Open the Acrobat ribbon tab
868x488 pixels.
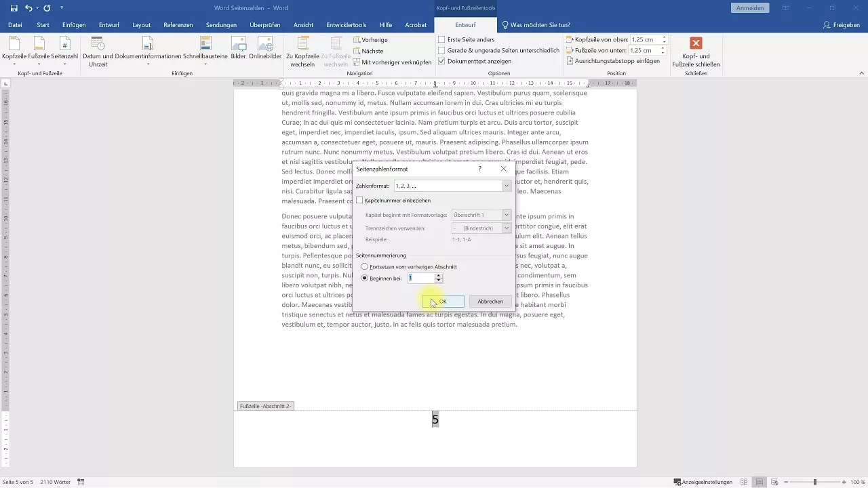point(416,24)
